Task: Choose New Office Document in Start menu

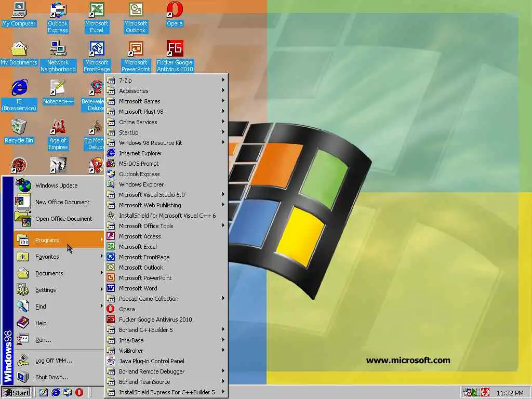Action: pos(59,202)
